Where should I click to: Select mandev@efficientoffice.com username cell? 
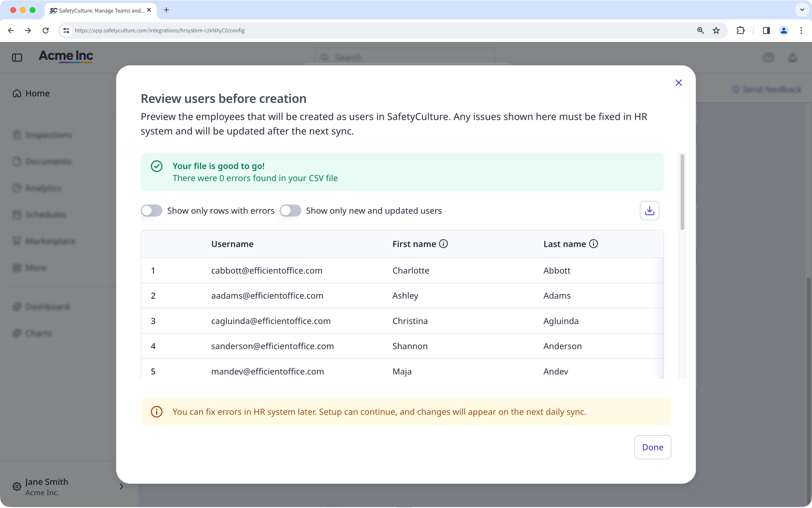coord(267,371)
